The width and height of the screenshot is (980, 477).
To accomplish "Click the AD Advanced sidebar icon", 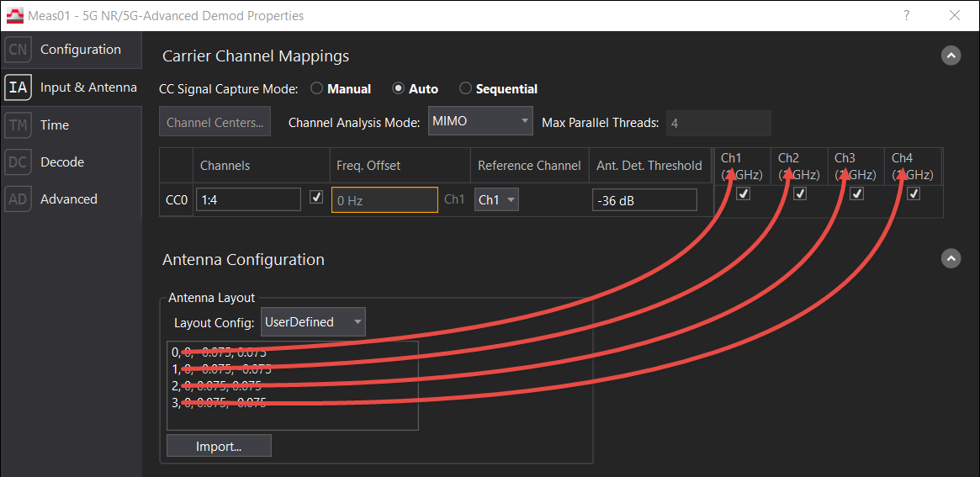I will tap(18, 199).
